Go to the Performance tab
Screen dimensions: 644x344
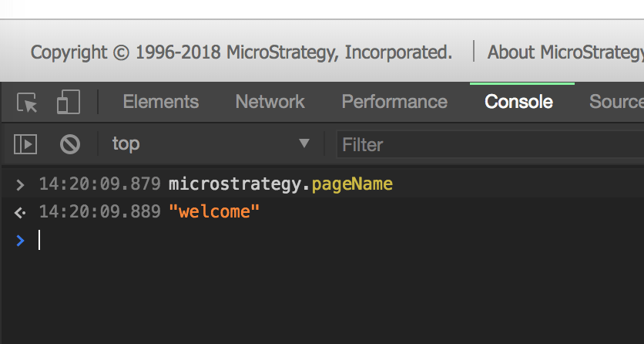pos(394,102)
